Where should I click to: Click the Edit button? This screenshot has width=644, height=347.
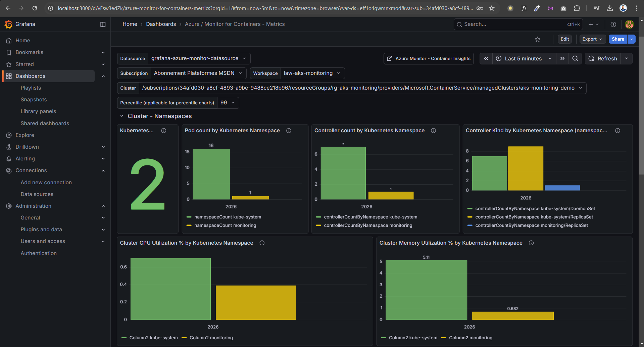click(x=564, y=39)
